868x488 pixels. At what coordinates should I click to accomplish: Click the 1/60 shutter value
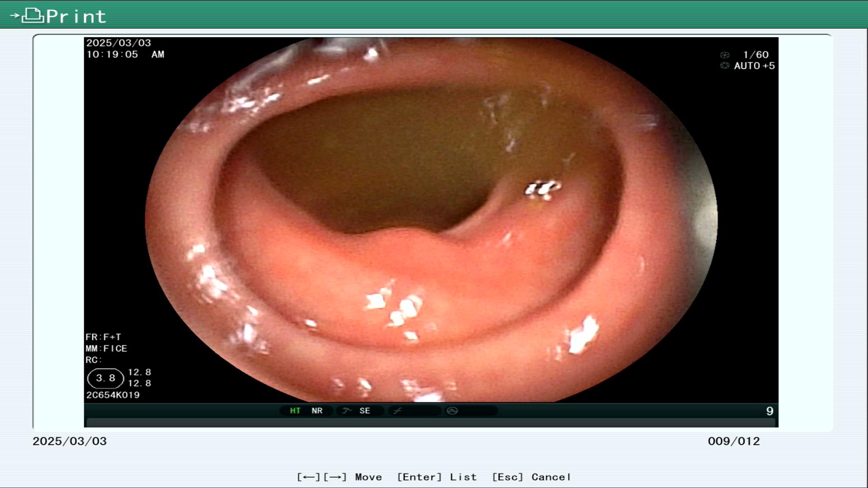(756, 55)
